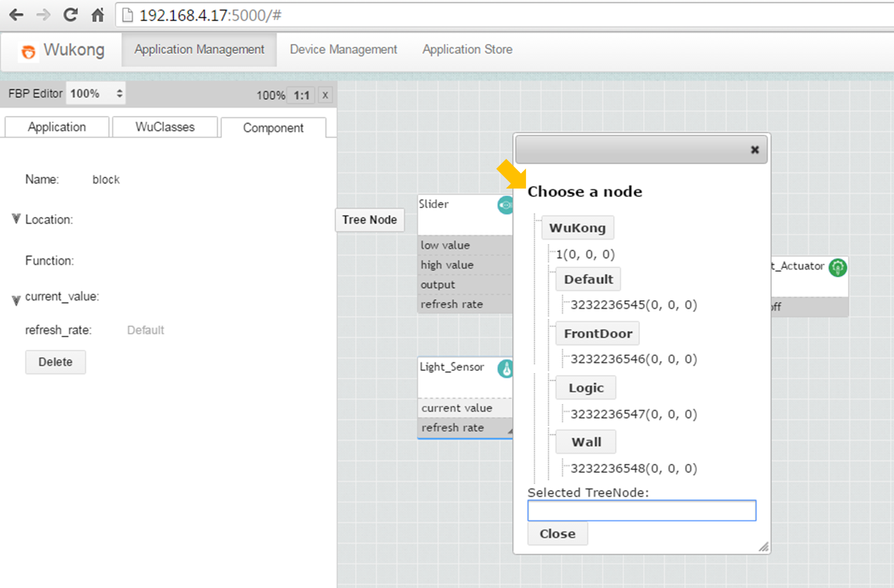
Task: Click the Wukong logo icon
Action: click(x=28, y=51)
